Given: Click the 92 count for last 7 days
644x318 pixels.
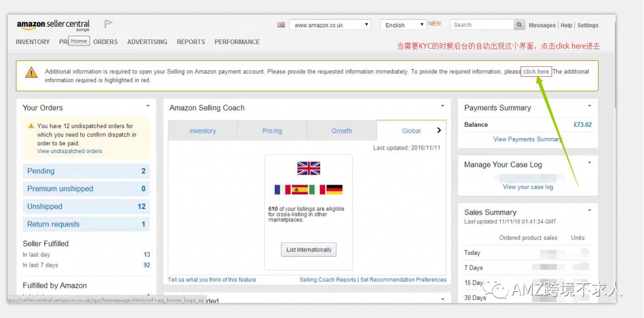Looking at the screenshot, I should coord(147,265).
